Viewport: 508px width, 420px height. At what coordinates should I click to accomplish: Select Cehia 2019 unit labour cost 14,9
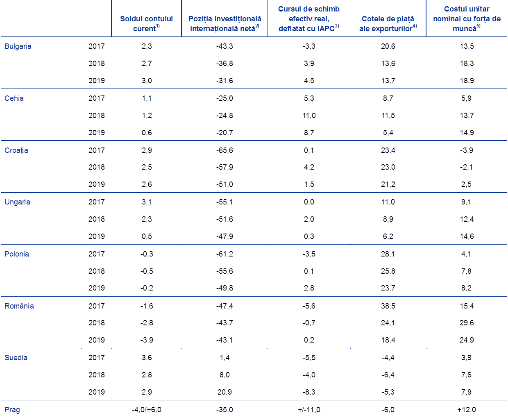[x=467, y=133]
